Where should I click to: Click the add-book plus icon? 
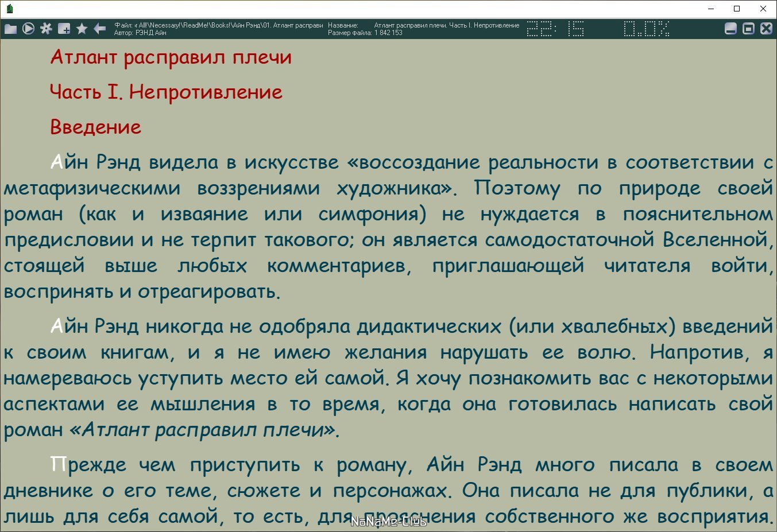coord(64,29)
